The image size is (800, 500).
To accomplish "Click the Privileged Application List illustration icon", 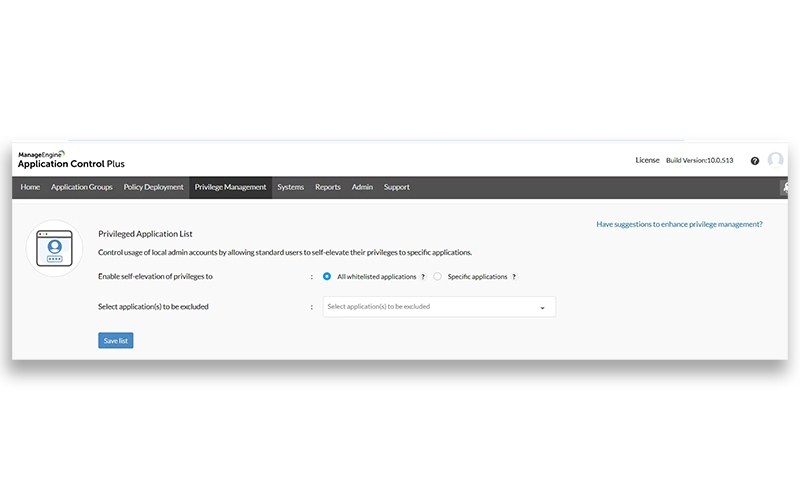I will point(54,248).
